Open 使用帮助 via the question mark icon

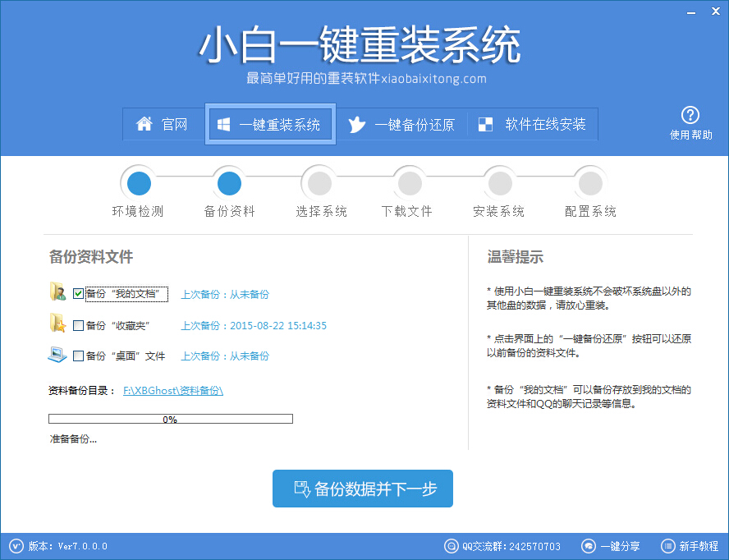691,115
